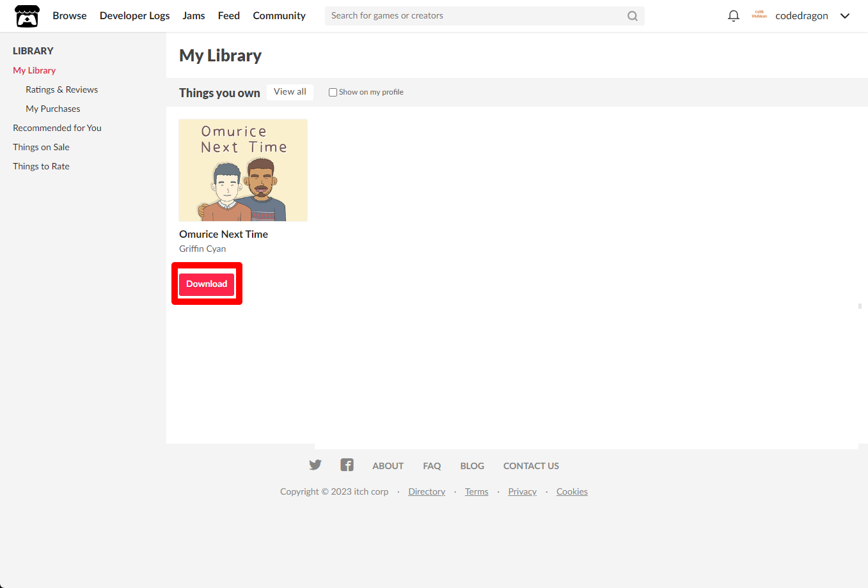Click the itch.io logo icon
This screenshot has width=868, height=588.
pos(27,16)
